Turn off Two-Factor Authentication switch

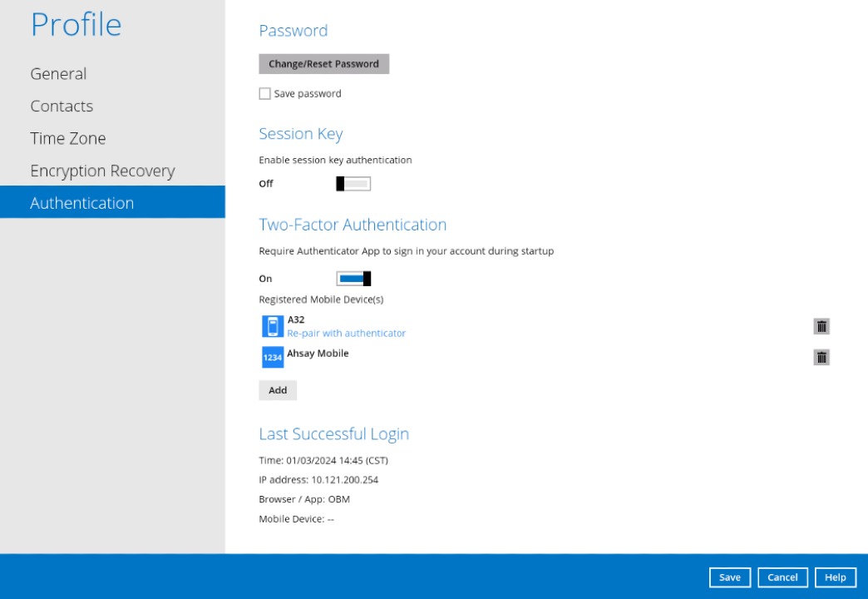click(x=353, y=279)
